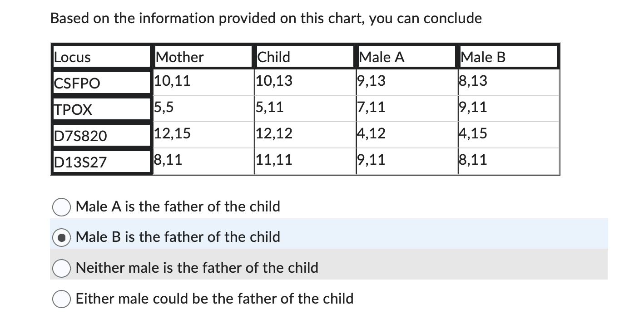This screenshot has width=644, height=324.
Task: Click the 'Mother' column header
Action: click(x=177, y=57)
